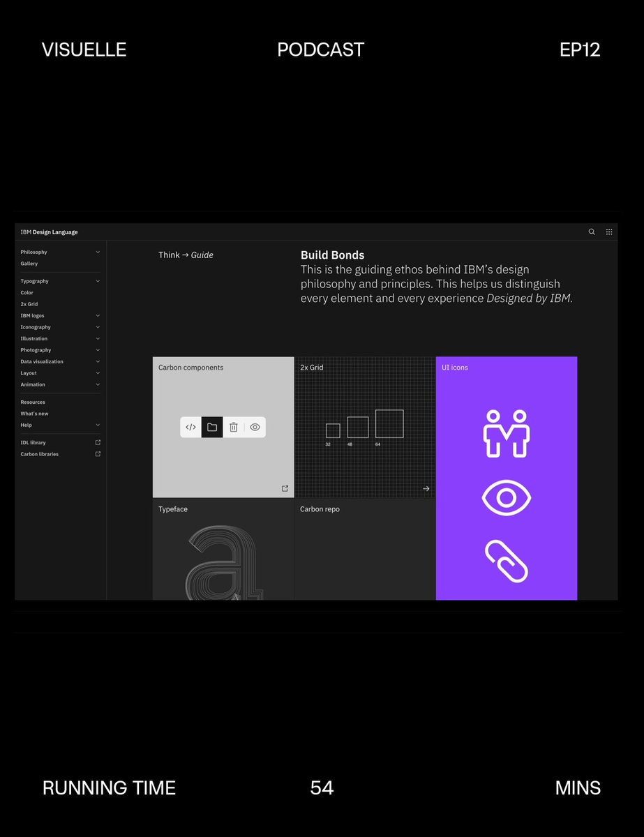Viewport: 644px width, 837px height.
Task: Open the app switcher grid icon
Action: tap(609, 232)
